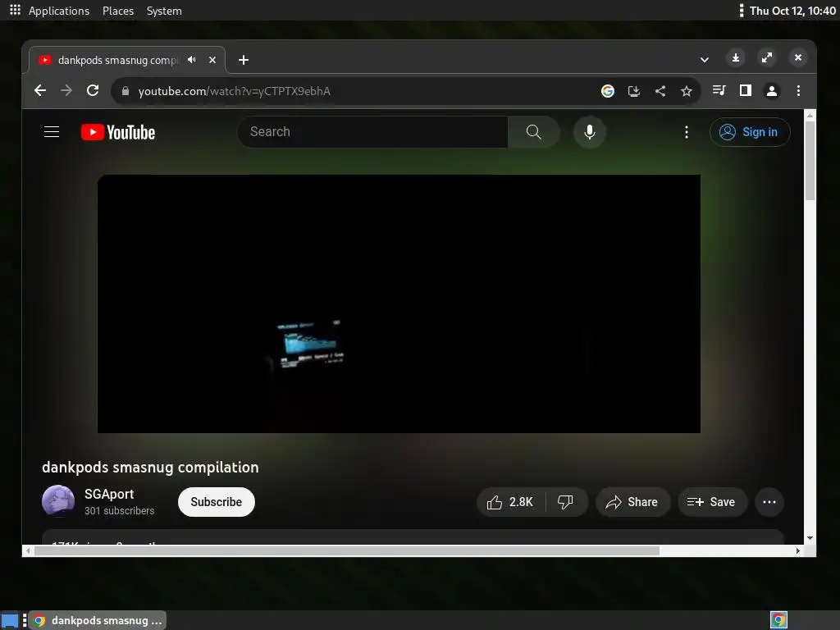Open the System menu
The width and height of the screenshot is (840, 630).
[164, 11]
